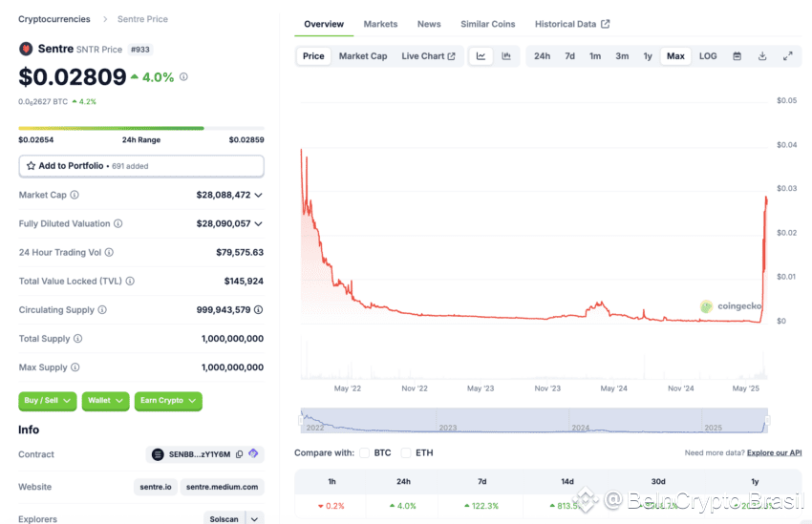The height and width of the screenshot is (524, 812).
Task: Go to Cryptocurrencies breadcrumb
Action: coord(54,19)
